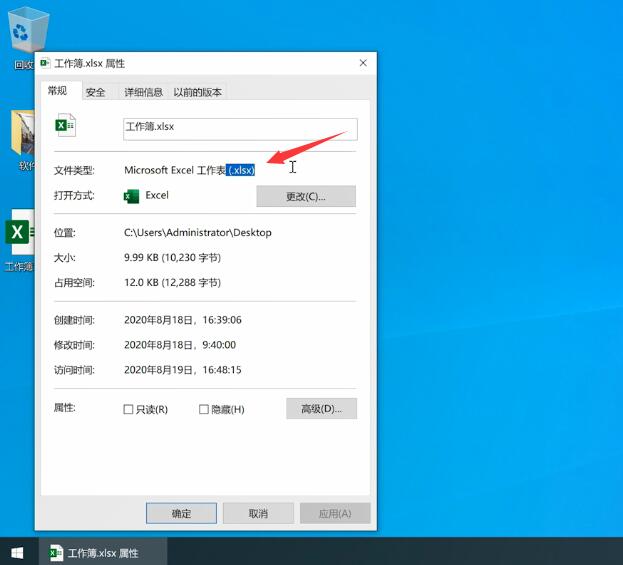Open the 以前的版本 tab
Viewport: 623px width, 565px height.
pyautogui.click(x=197, y=92)
